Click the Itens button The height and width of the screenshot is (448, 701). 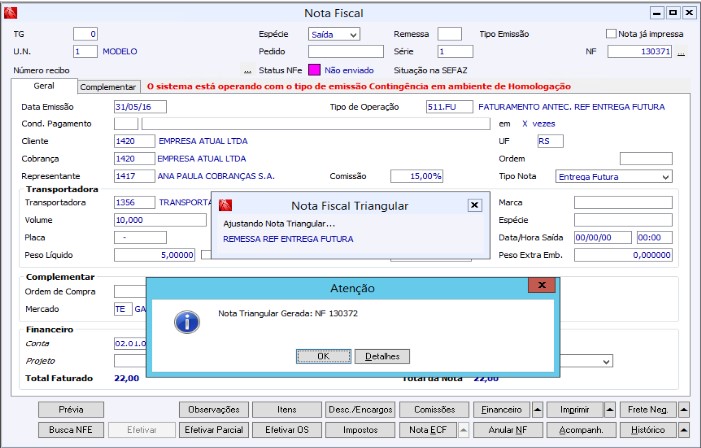[x=287, y=410]
